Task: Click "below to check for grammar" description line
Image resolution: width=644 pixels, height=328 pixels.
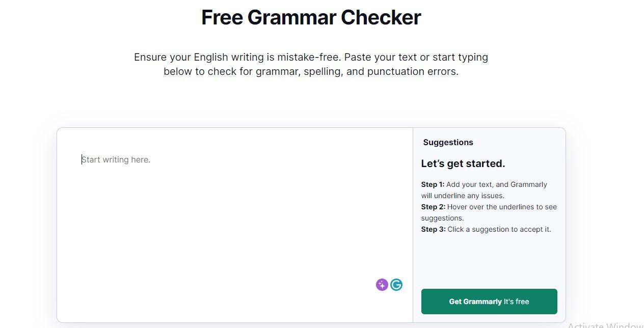Action: tap(311, 71)
